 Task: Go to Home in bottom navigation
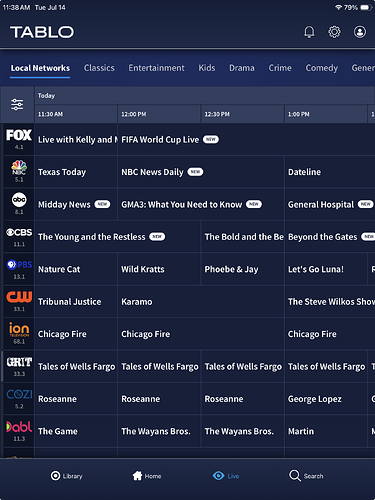pyautogui.click(x=147, y=476)
